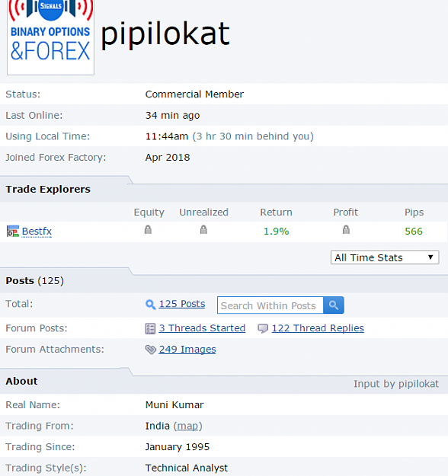Click the Threads Started list icon
Image resolution: width=448 pixels, height=476 pixels.
coord(150,328)
